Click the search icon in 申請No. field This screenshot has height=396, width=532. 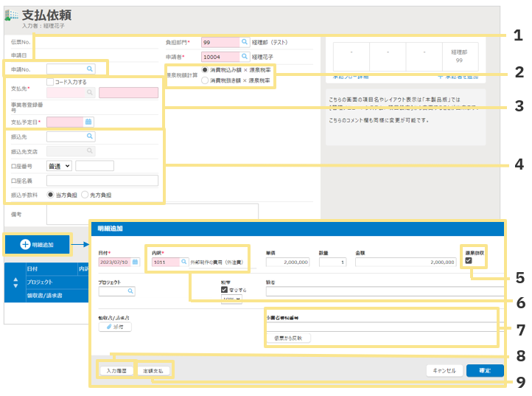tap(90, 69)
